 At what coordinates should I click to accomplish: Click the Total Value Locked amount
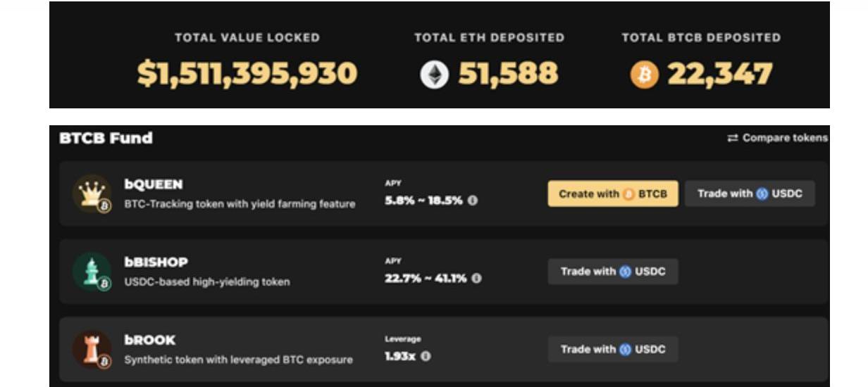(x=247, y=74)
